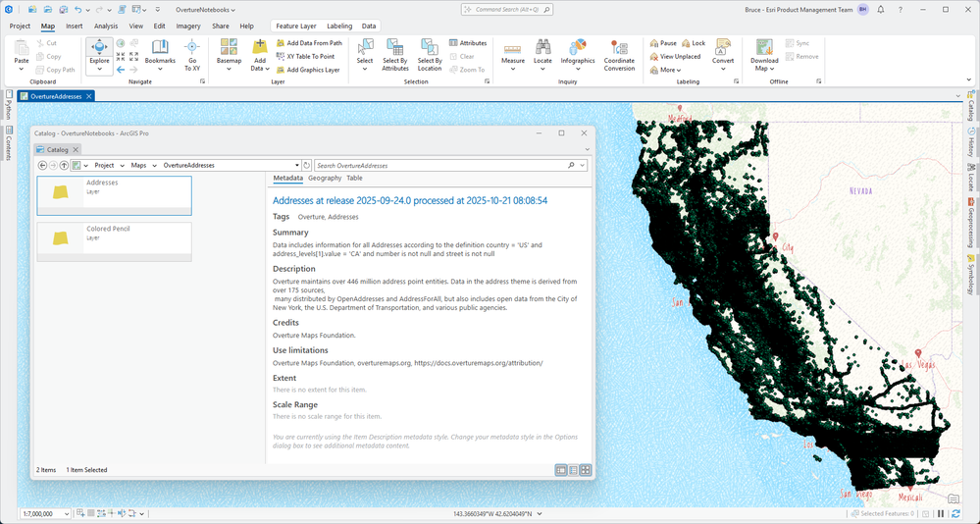Open the map scale 1:7,000,000 dropdown

(x=67, y=514)
